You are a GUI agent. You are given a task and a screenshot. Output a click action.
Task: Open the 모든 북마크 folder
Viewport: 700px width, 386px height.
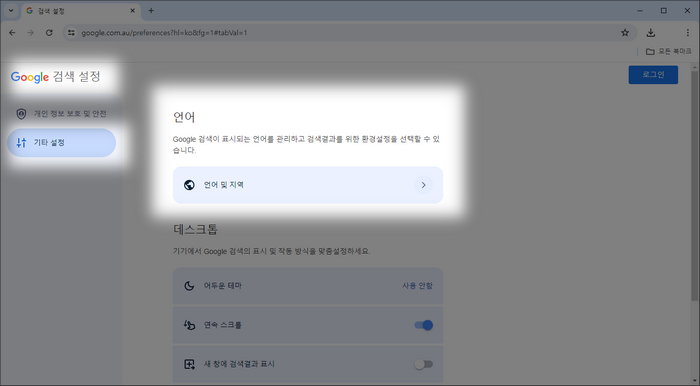click(668, 52)
